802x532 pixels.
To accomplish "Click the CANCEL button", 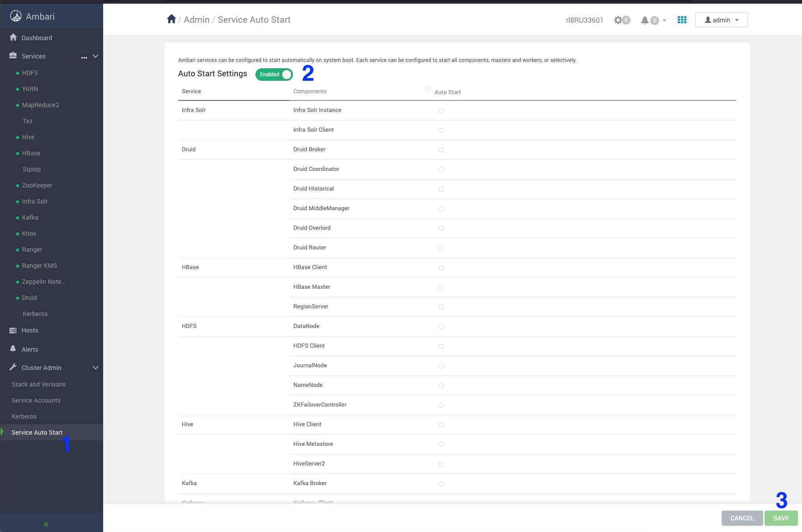I will tap(742, 518).
